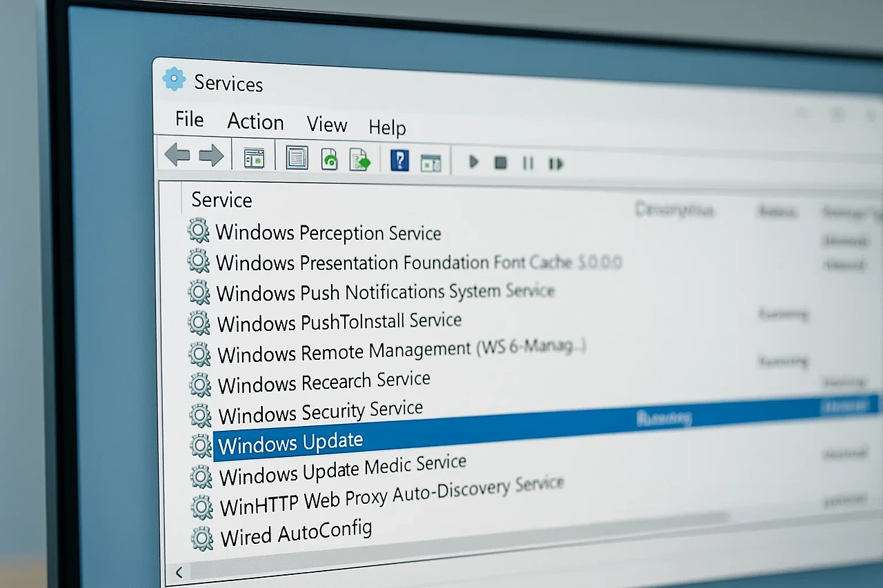Sort by the Service column header

click(x=221, y=200)
